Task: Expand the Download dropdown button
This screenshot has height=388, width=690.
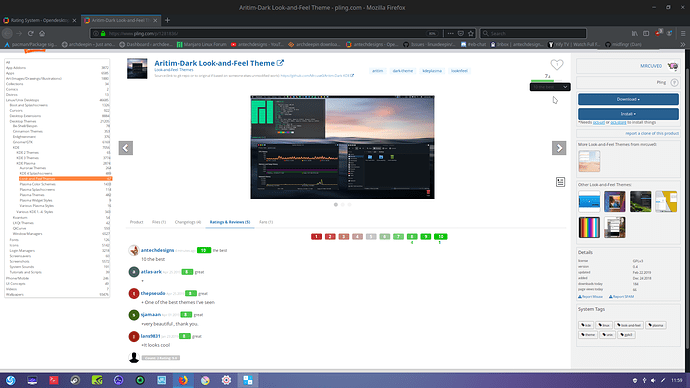Action: pyautogui.click(x=628, y=99)
